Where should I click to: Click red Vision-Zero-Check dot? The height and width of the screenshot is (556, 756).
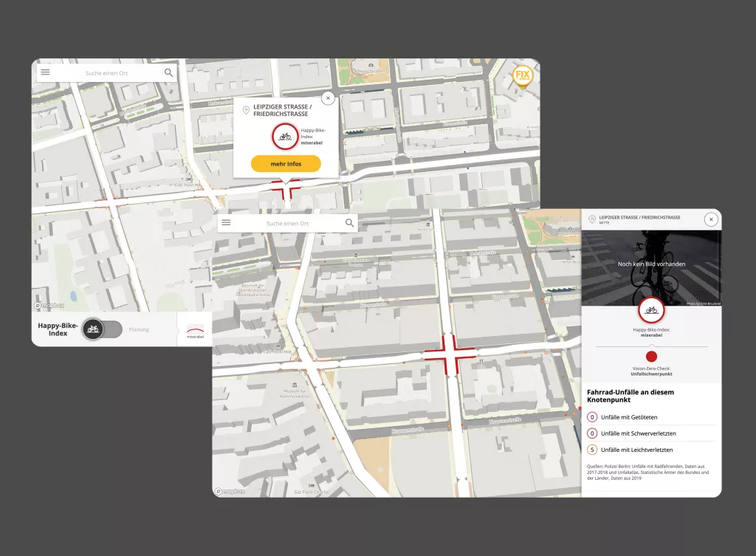651,356
